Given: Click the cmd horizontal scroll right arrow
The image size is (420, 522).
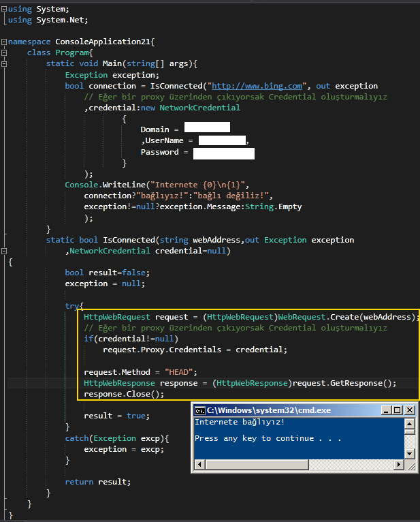Looking at the screenshot, I should pos(398,465).
